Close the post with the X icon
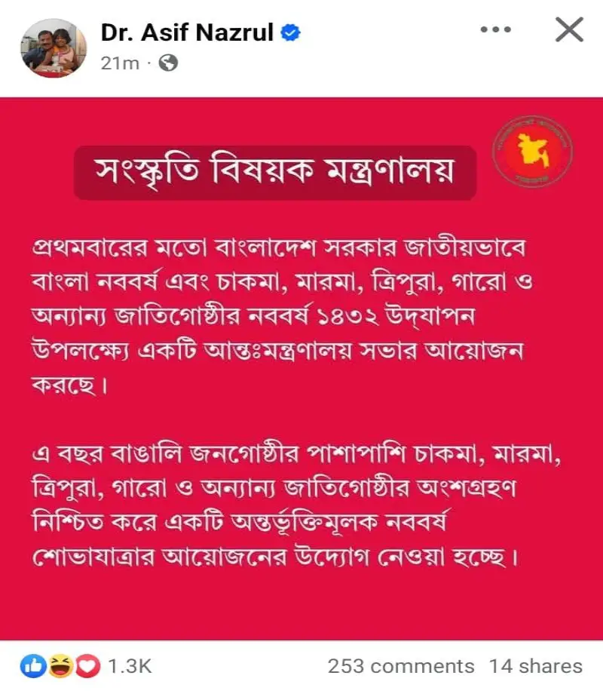The height and width of the screenshot is (700, 603). coord(569,29)
